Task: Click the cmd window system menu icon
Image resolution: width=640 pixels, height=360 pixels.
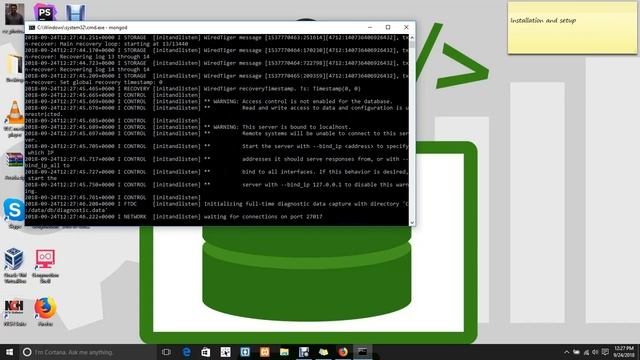Action: point(31,27)
